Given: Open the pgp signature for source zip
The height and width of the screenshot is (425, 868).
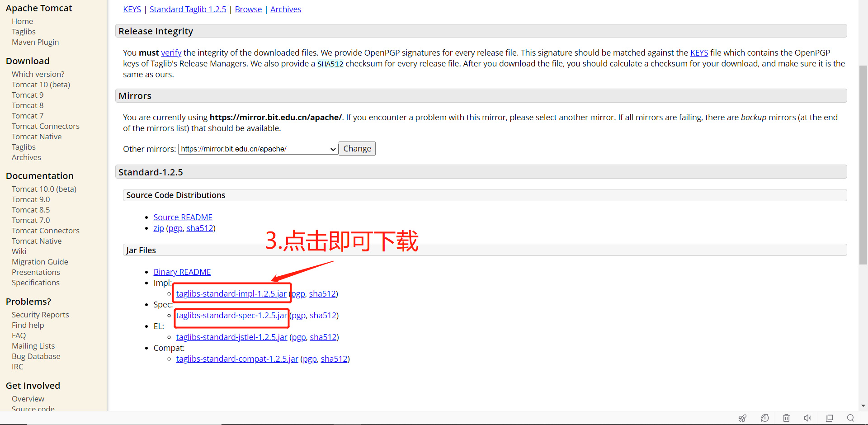Looking at the screenshot, I should point(175,228).
